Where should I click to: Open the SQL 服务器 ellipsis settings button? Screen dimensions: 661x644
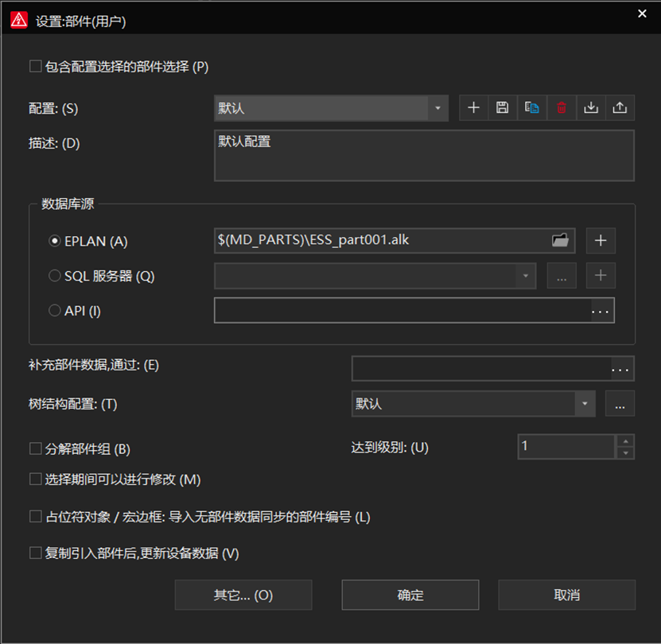pyautogui.click(x=562, y=276)
